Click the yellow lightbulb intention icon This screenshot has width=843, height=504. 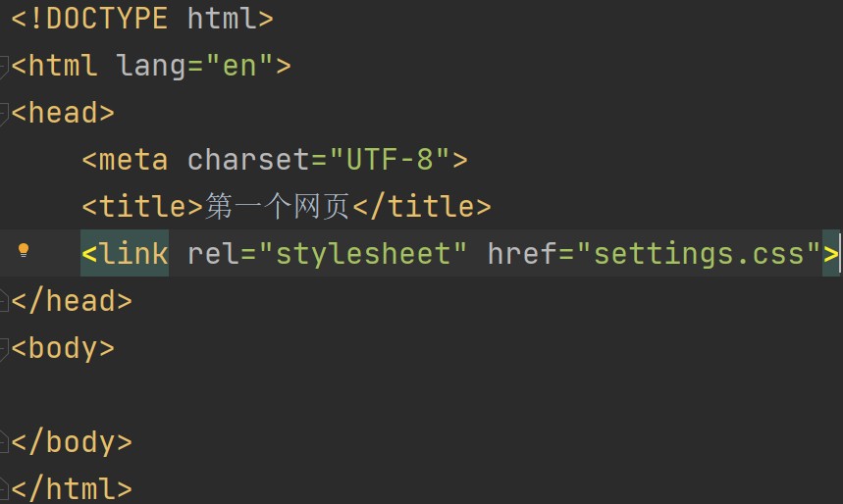(24, 250)
